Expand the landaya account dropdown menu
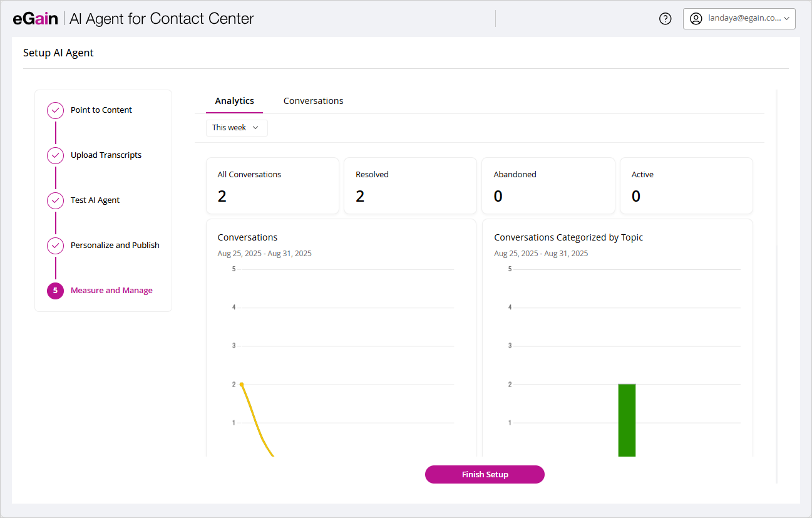812x518 pixels. click(x=786, y=19)
